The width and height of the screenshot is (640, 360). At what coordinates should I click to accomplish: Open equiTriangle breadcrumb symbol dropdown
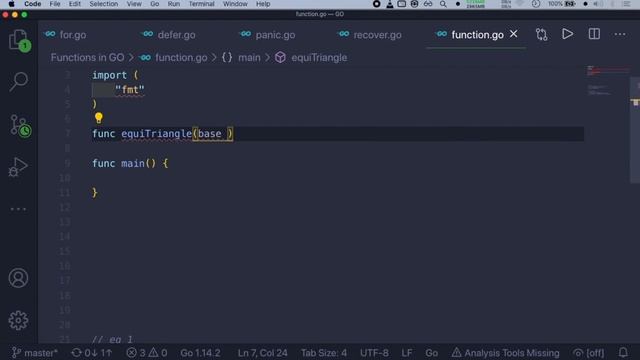coord(319,58)
